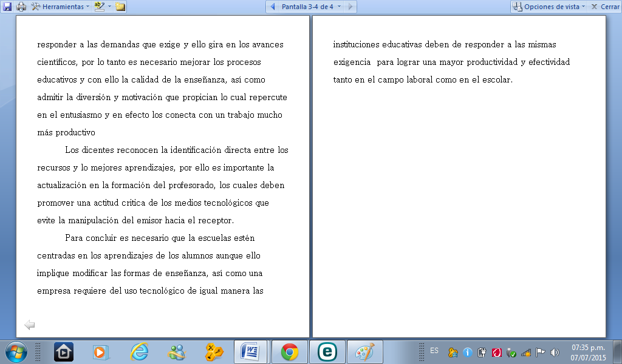The height and width of the screenshot is (364, 622).
Task: Click the next screen right arrow
Action: click(350, 7)
